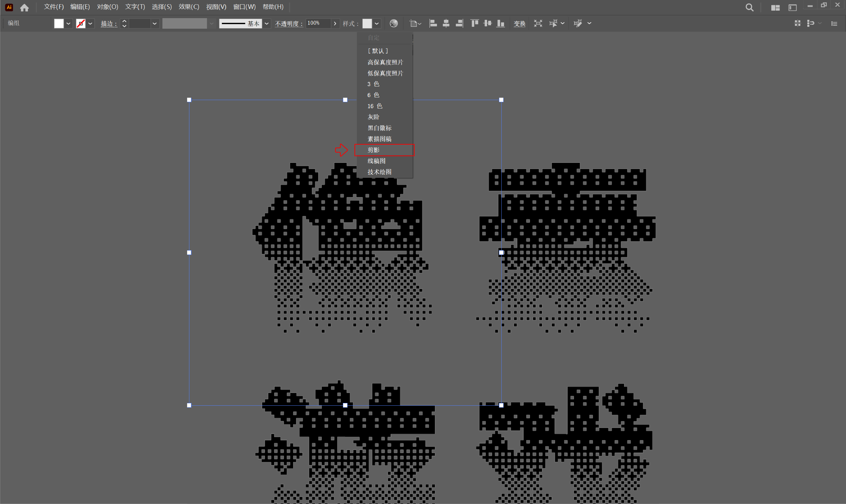This screenshot has width=846, height=504.
Task: Choose the 黑白徽标 trace preset
Action: 385,128
